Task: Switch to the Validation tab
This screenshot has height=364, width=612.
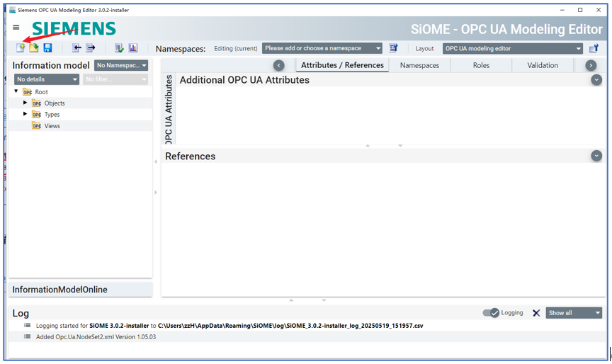Action: (543, 66)
